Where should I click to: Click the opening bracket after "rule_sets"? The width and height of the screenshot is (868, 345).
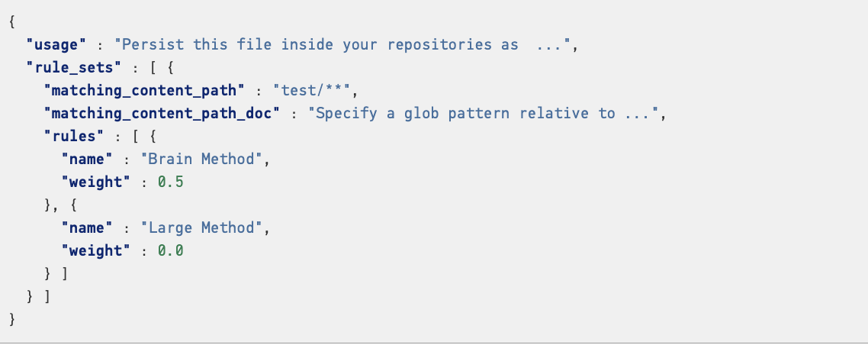point(153,68)
